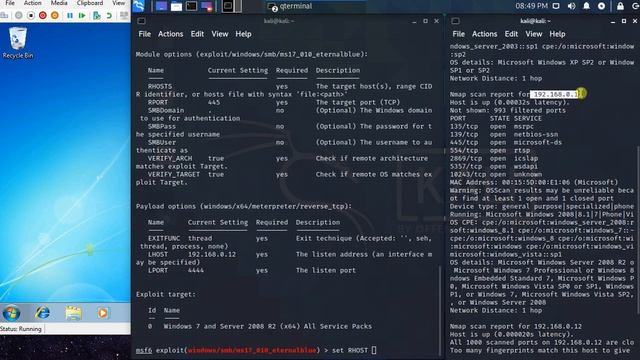Open notifications bell in Kali panel

pos(587,6)
